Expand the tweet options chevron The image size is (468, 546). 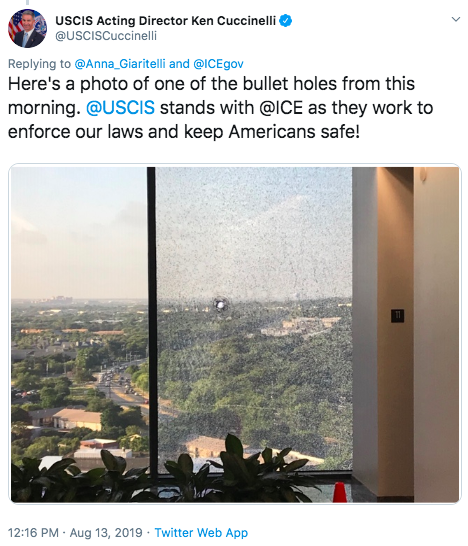point(456,19)
